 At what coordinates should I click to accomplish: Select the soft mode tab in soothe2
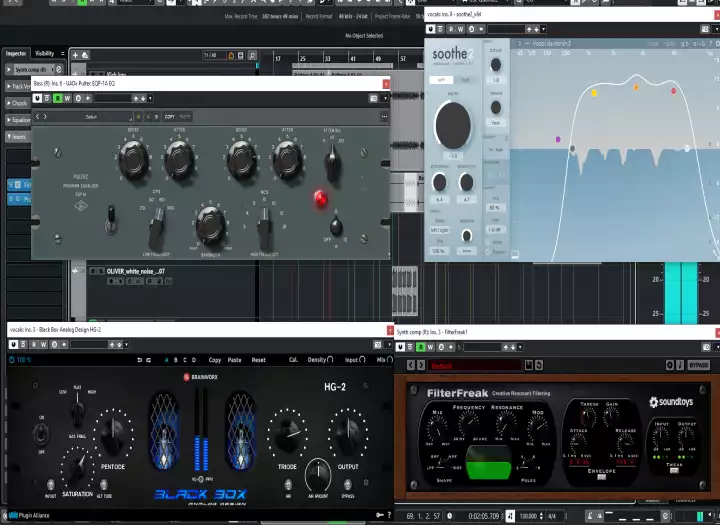[x=441, y=80]
